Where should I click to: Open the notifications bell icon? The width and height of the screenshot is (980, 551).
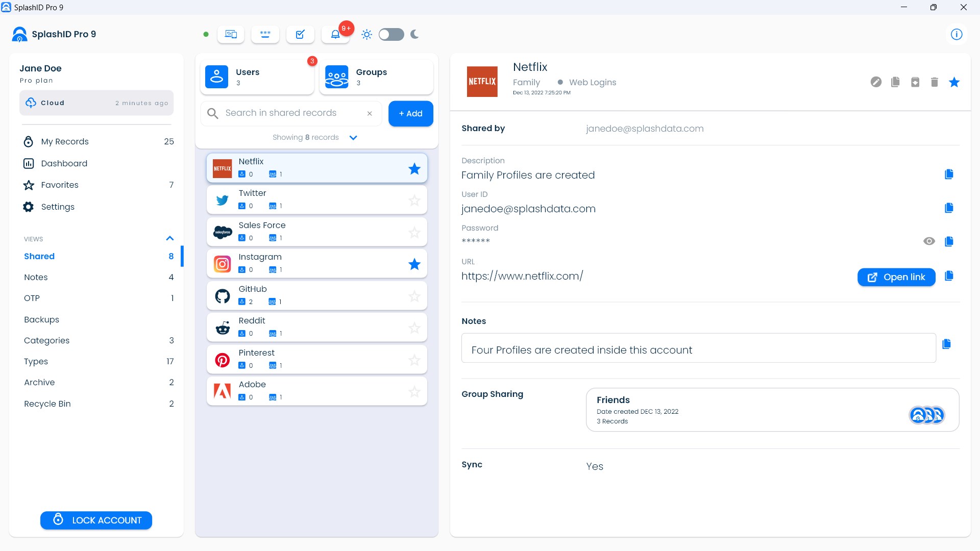point(335,34)
